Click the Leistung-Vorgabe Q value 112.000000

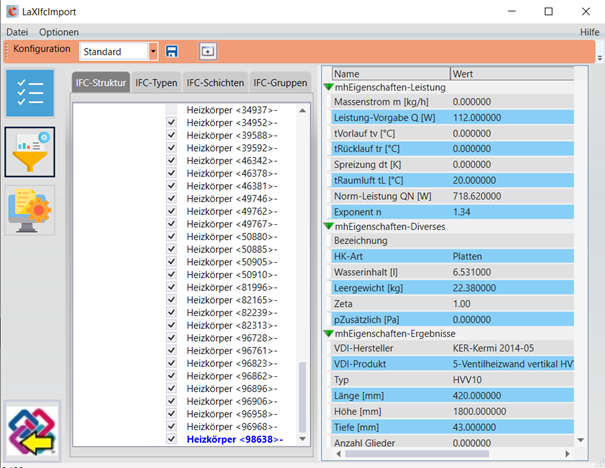(x=477, y=117)
